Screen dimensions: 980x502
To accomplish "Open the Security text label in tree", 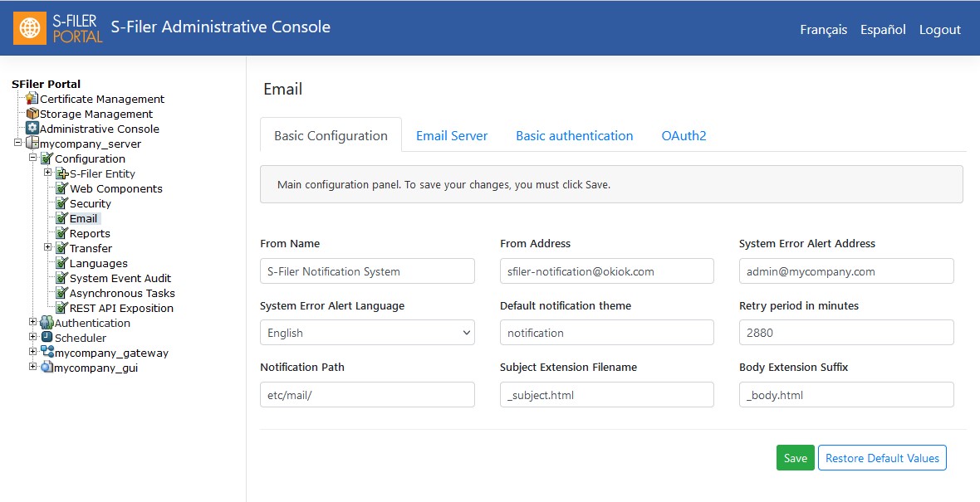I will click(x=90, y=203).
